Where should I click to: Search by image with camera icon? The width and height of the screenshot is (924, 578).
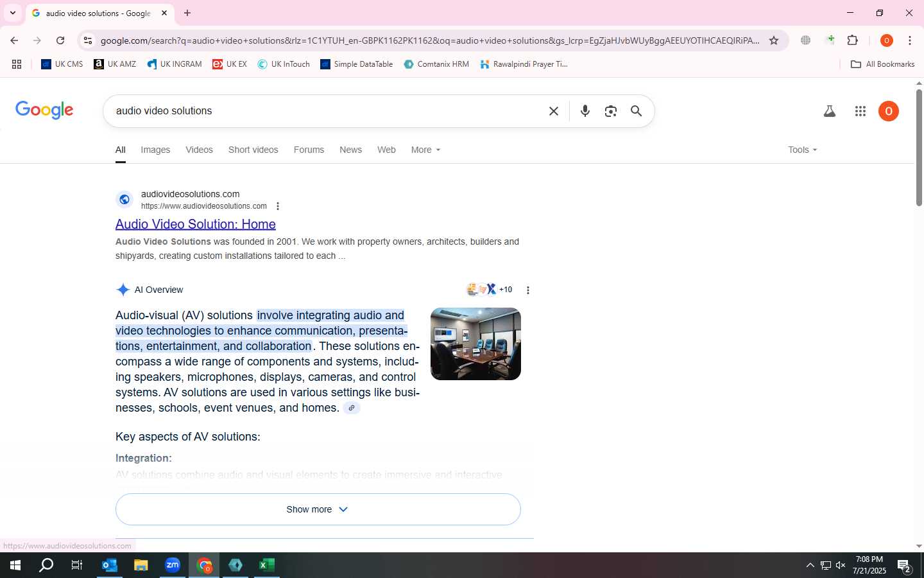[611, 111]
